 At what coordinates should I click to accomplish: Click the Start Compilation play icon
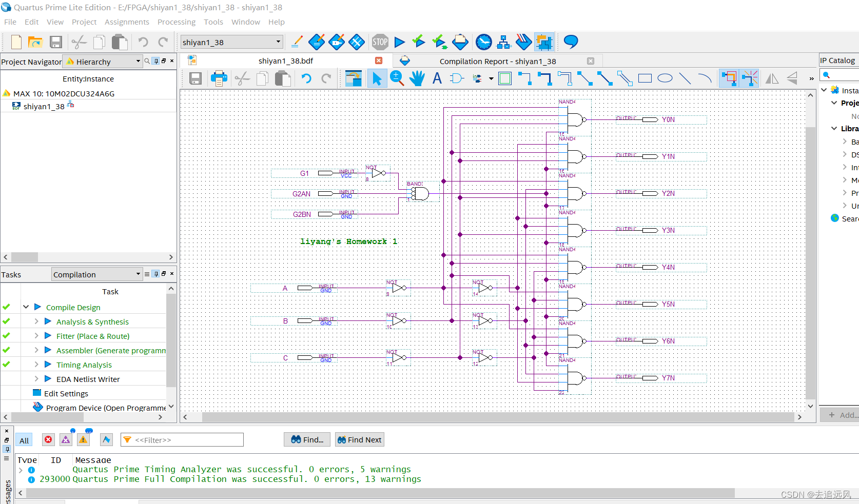[x=399, y=42]
